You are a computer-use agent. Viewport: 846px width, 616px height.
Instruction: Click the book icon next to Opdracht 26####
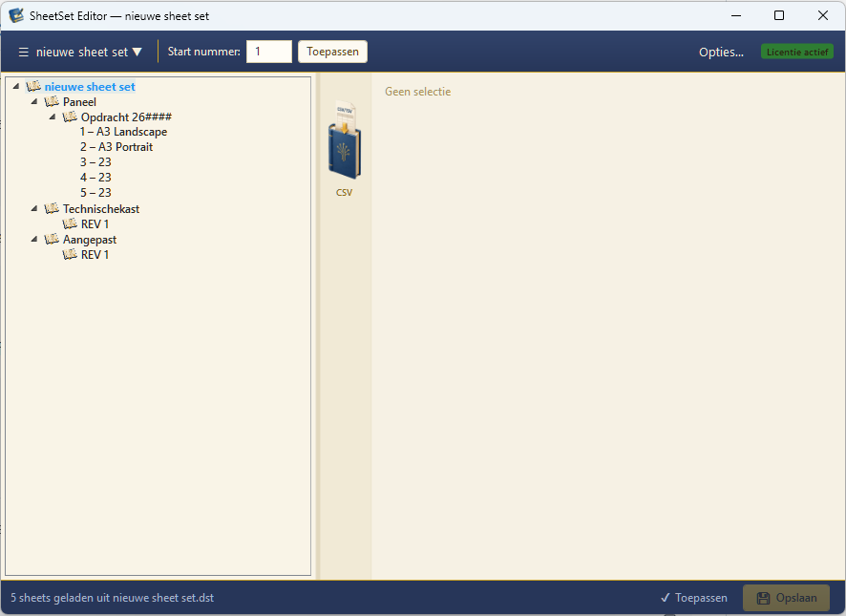70,117
